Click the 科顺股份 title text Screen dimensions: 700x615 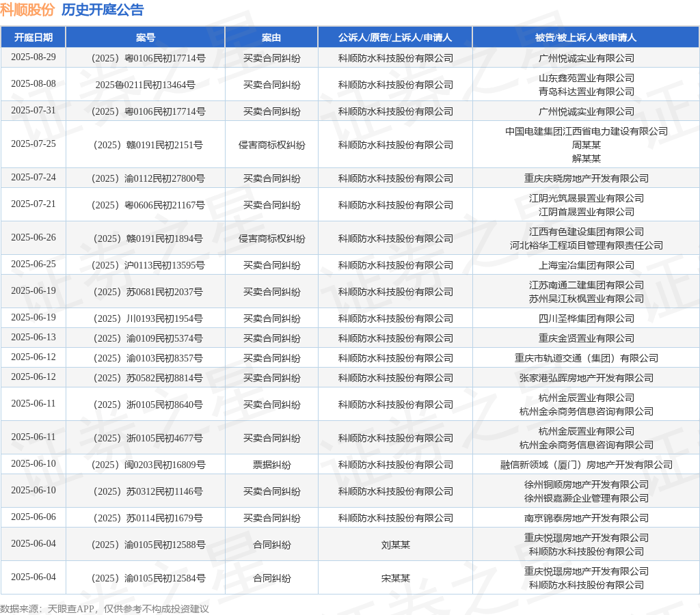click(27, 10)
